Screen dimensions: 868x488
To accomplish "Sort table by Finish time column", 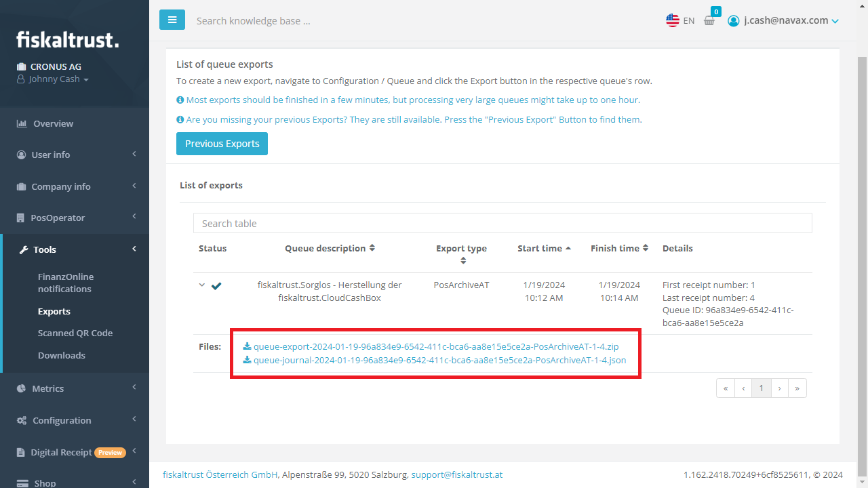I will click(619, 249).
